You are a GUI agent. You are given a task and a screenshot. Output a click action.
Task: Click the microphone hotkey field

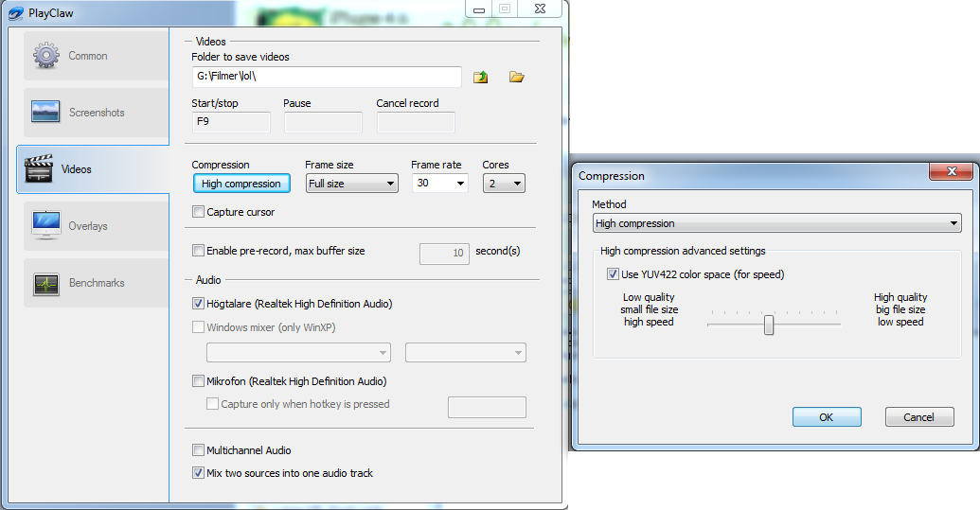click(x=487, y=407)
